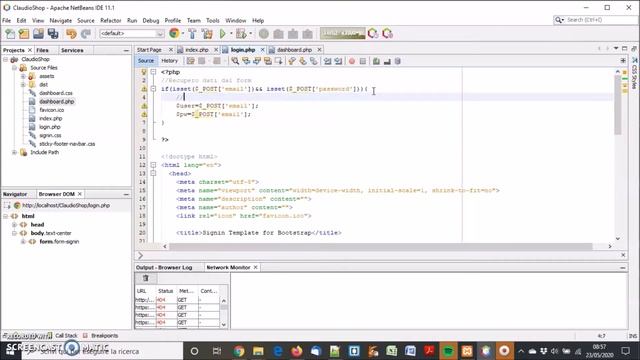Screen dimensions: 640x360
Task: Open the Run Project dropdown arrow
Action: pyautogui.click(x=231, y=33)
